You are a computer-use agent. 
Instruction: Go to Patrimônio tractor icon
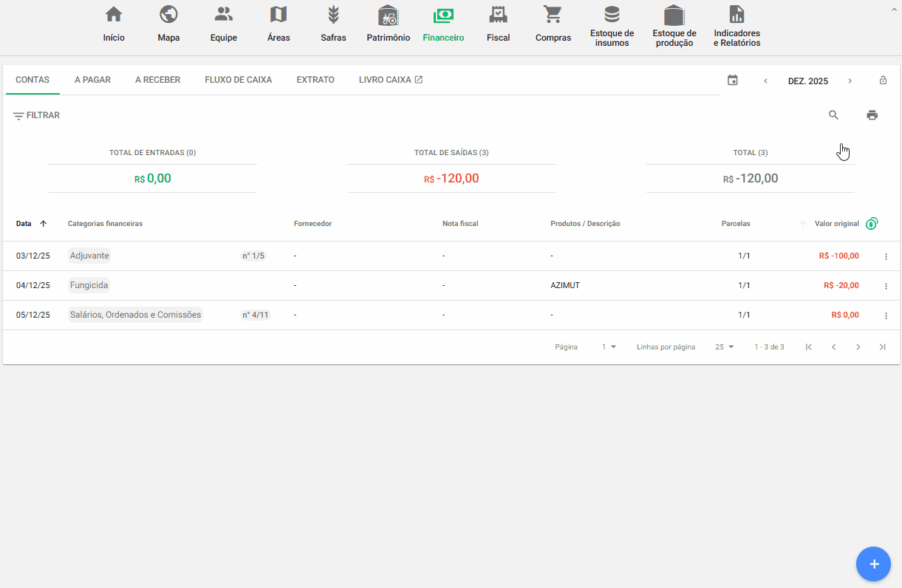388,16
